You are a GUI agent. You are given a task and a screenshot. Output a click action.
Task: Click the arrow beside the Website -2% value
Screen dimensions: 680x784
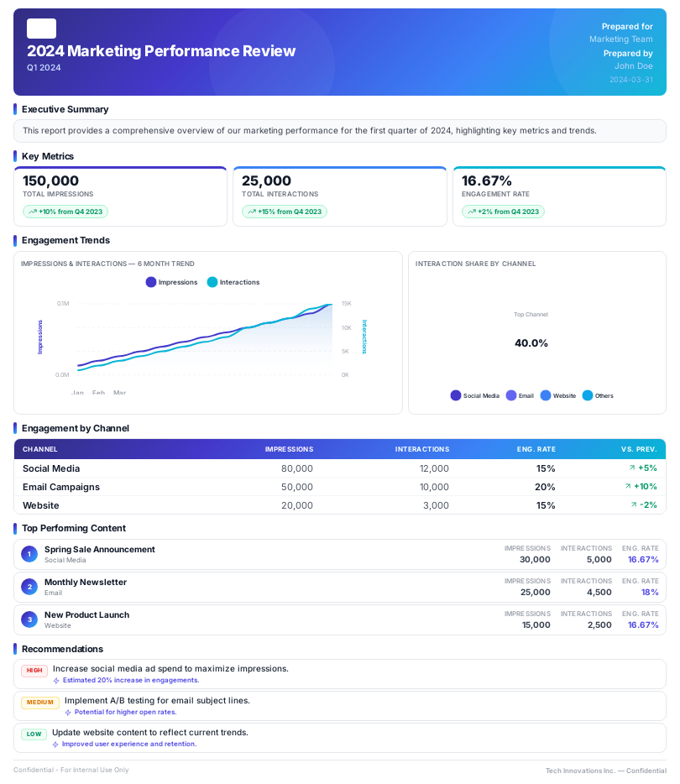point(632,505)
